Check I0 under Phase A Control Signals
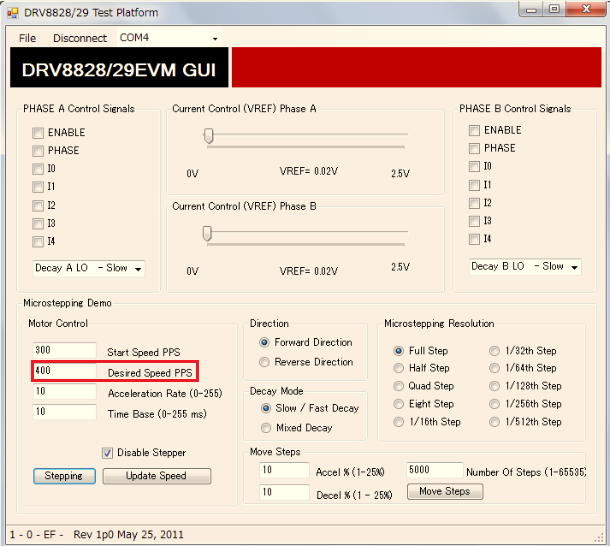 [38, 169]
